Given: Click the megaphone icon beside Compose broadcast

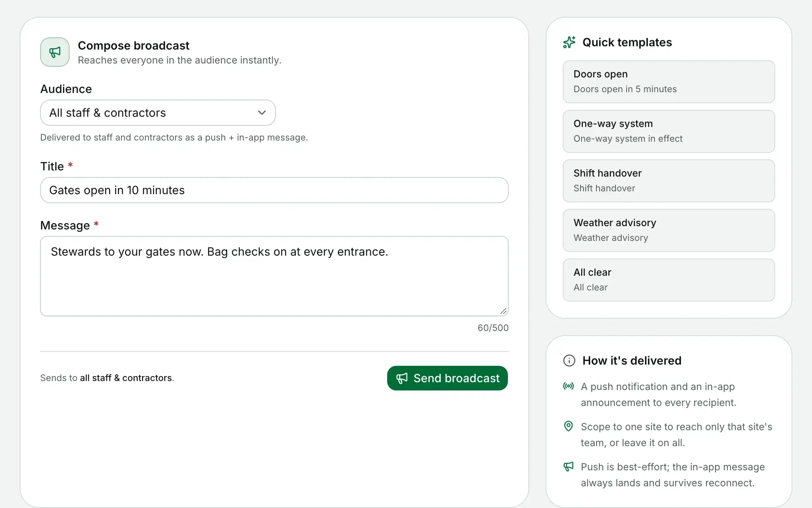Looking at the screenshot, I should (55, 52).
